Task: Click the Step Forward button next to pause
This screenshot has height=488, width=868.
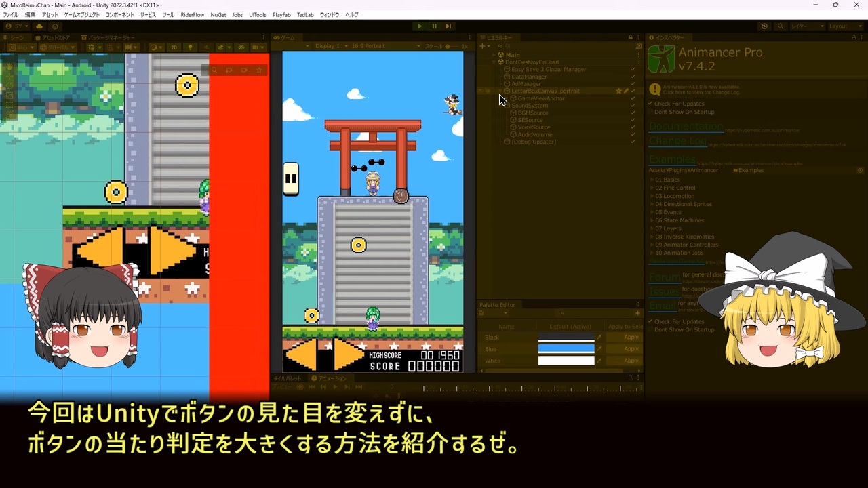Action: click(448, 26)
